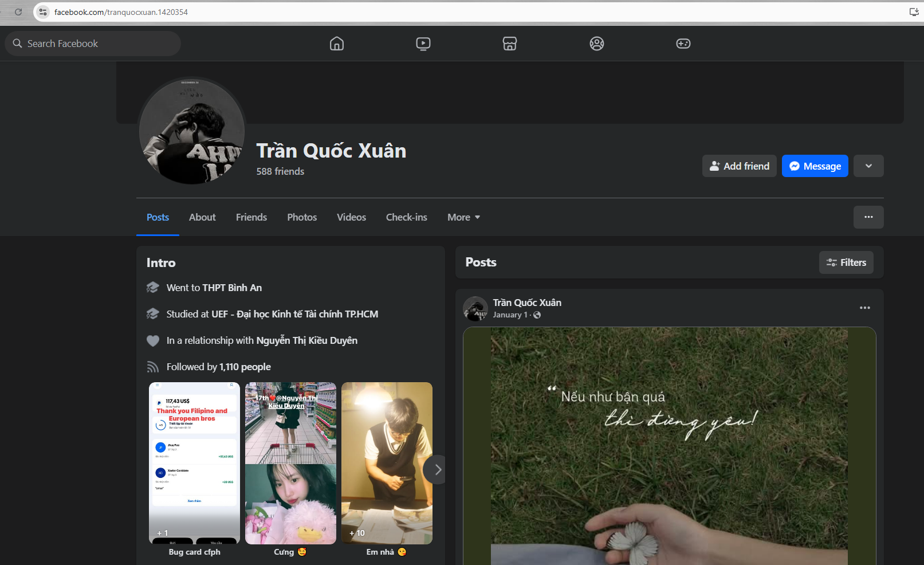Show next featured highlights with arrow
The height and width of the screenshot is (565, 924).
click(437, 470)
